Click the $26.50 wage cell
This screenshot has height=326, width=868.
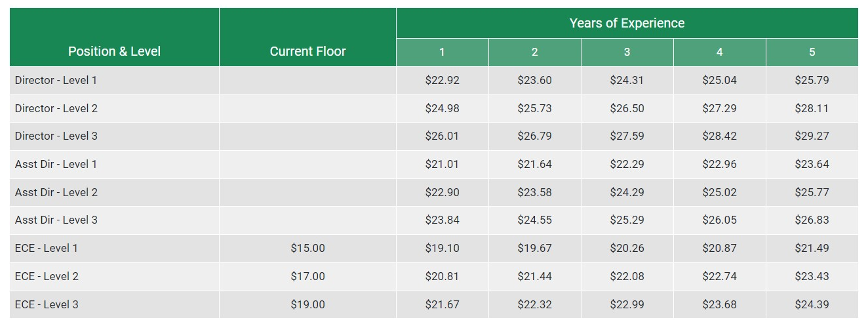pyautogui.click(x=627, y=108)
